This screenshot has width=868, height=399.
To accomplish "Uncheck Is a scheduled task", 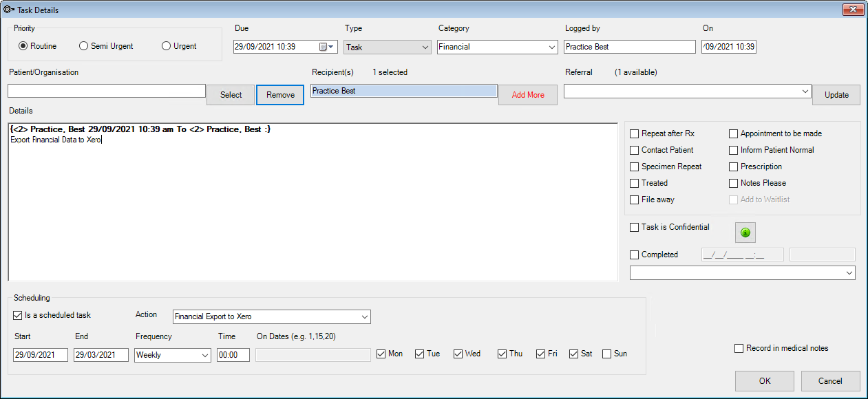I will pyautogui.click(x=18, y=315).
